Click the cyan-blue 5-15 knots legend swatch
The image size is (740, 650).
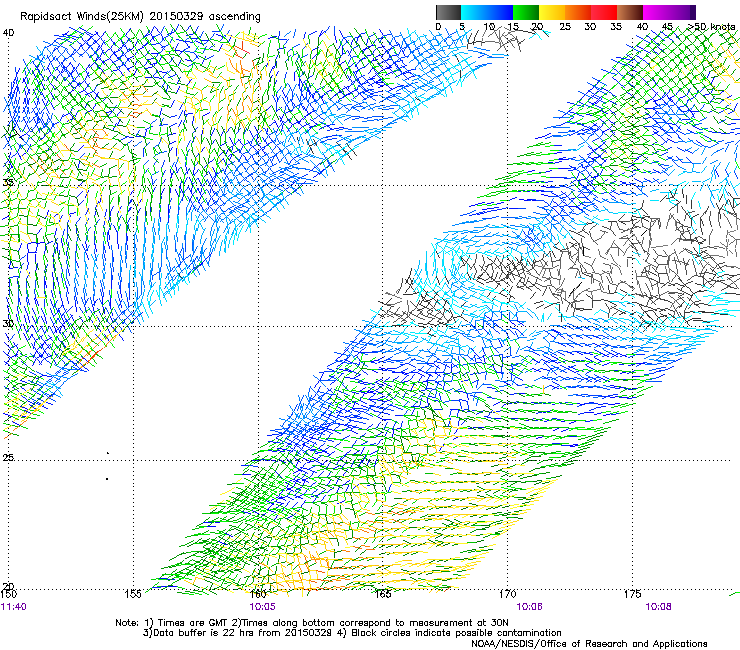487,12
